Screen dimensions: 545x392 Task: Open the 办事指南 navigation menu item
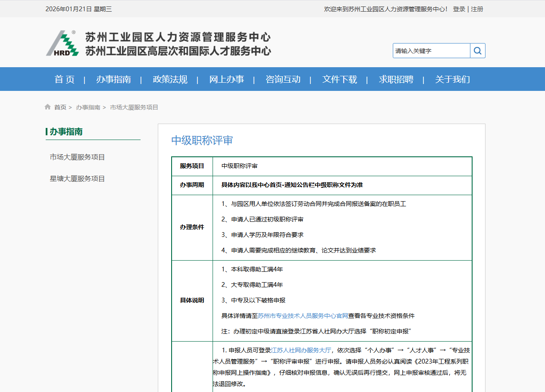(113, 79)
